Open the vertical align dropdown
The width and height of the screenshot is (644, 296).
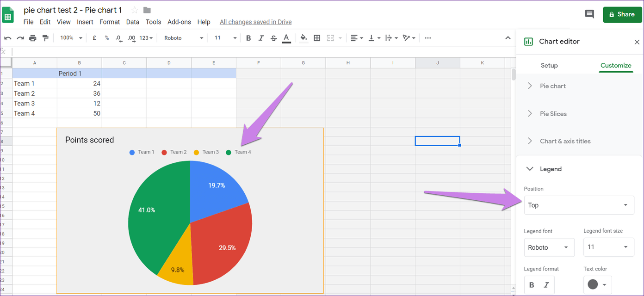[x=374, y=38]
